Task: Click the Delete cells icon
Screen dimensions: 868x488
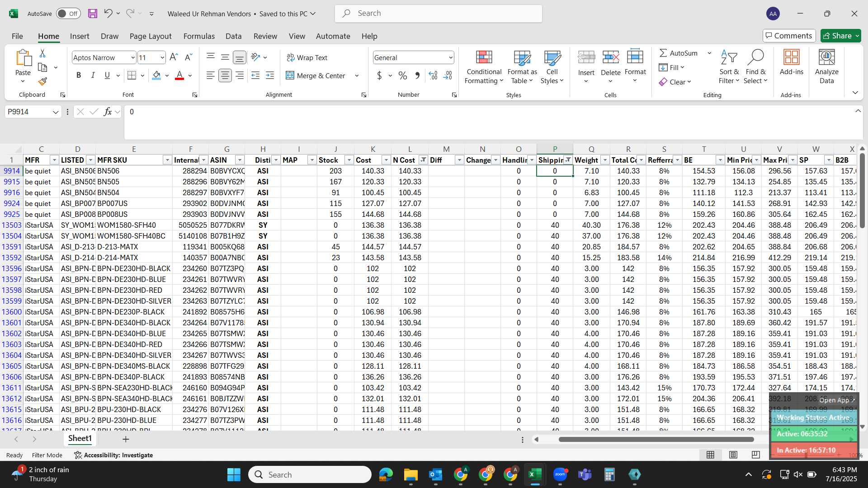Action: click(x=611, y=57)
